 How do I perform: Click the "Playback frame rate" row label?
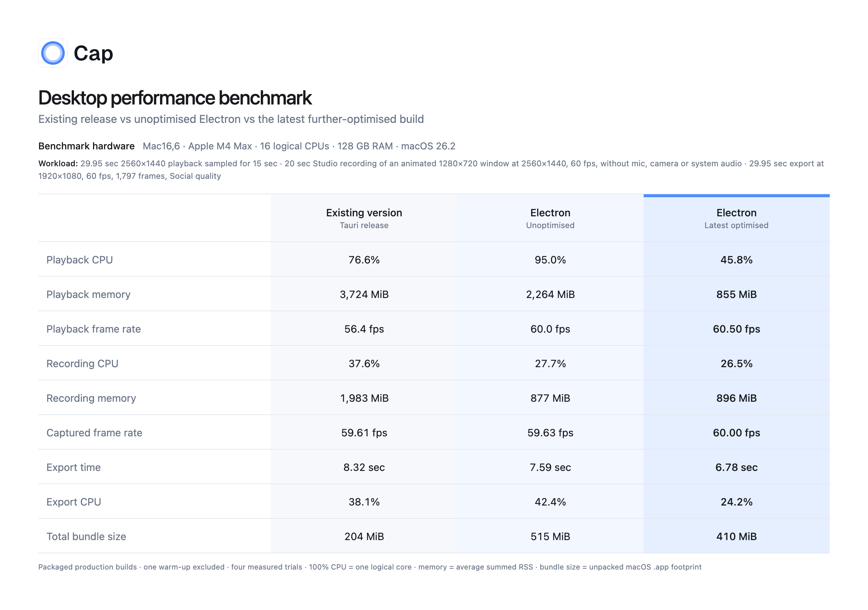(94, 329)
